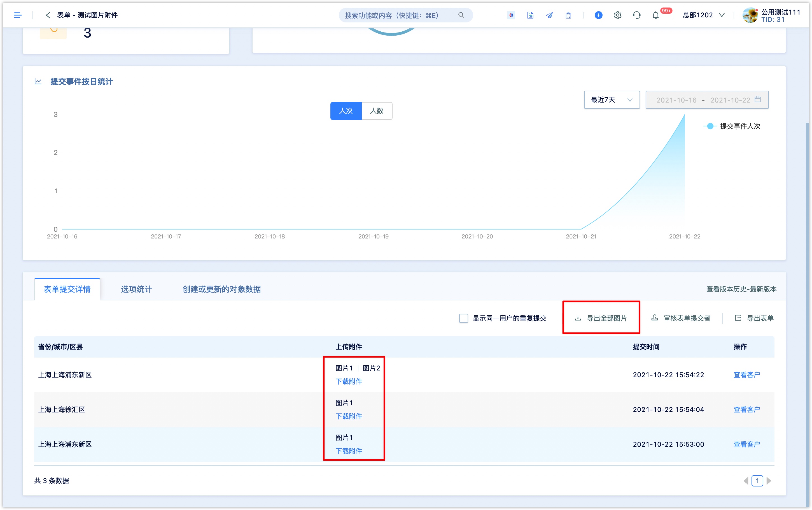Open 图片1 in the 15:53:00 row

click(344, 437)
